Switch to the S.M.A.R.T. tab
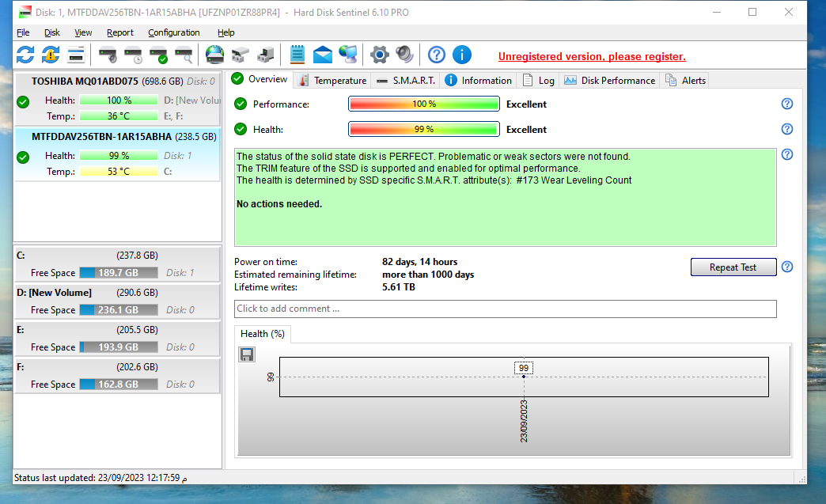The image size is (826, 504). coord(406,81)
